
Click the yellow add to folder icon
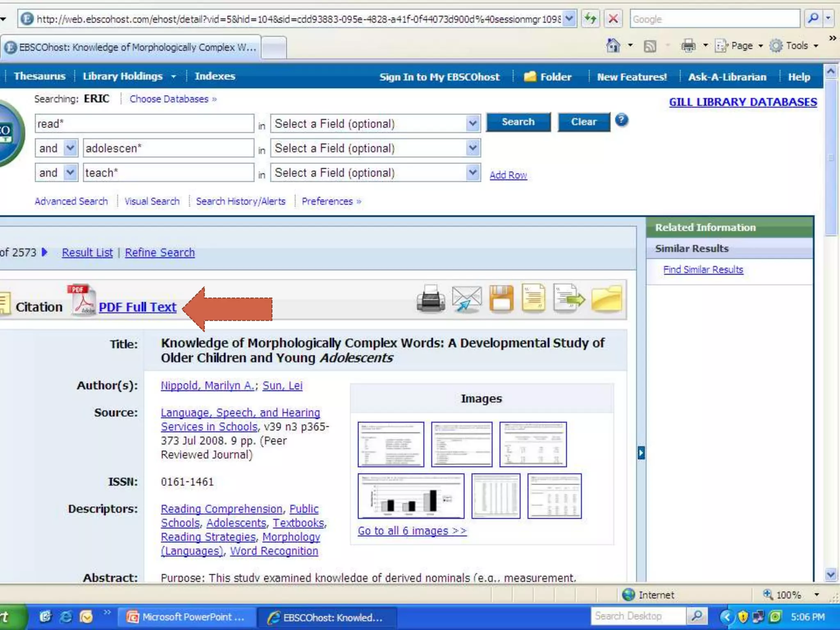coord(607,299)
